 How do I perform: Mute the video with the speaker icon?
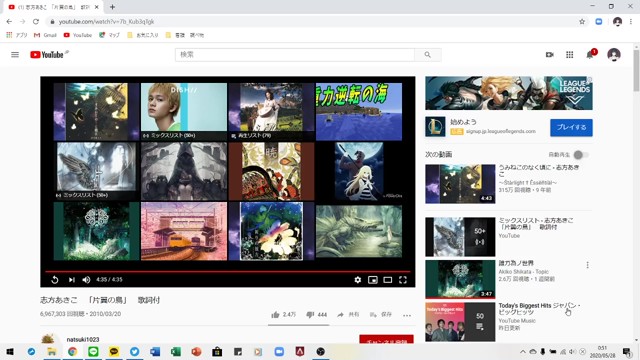(86, 280)
